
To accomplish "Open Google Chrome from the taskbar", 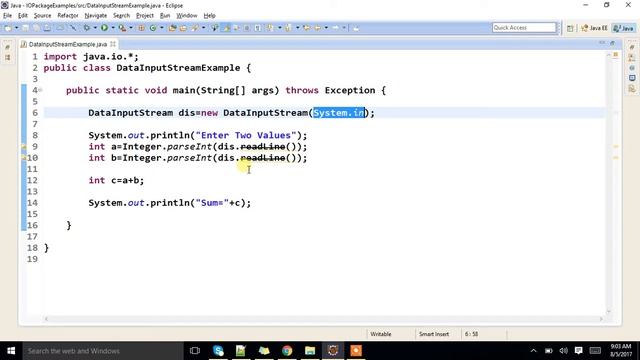I will pos(287,351).
